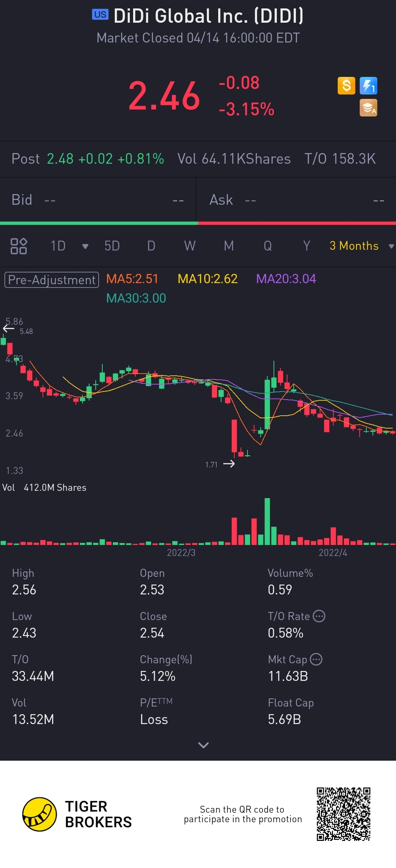Tap the Market Closed timestamp text
This screenshot has height=868, width=396.
198,38
